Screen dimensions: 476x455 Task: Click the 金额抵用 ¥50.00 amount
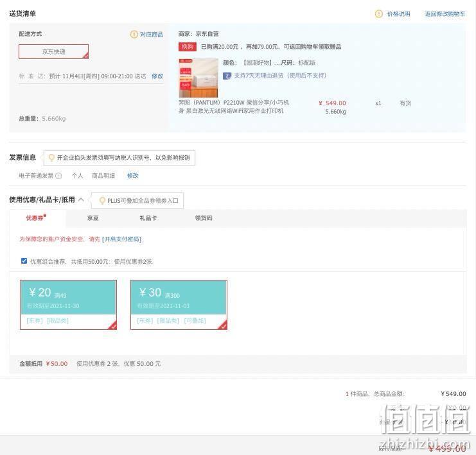click(x=57, y=363)
